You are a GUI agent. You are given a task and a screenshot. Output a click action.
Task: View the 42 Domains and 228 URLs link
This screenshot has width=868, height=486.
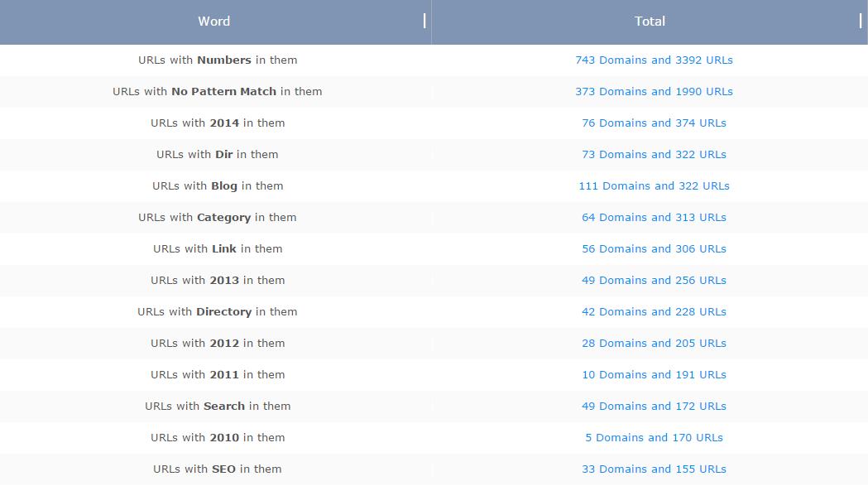click(654, 312)
